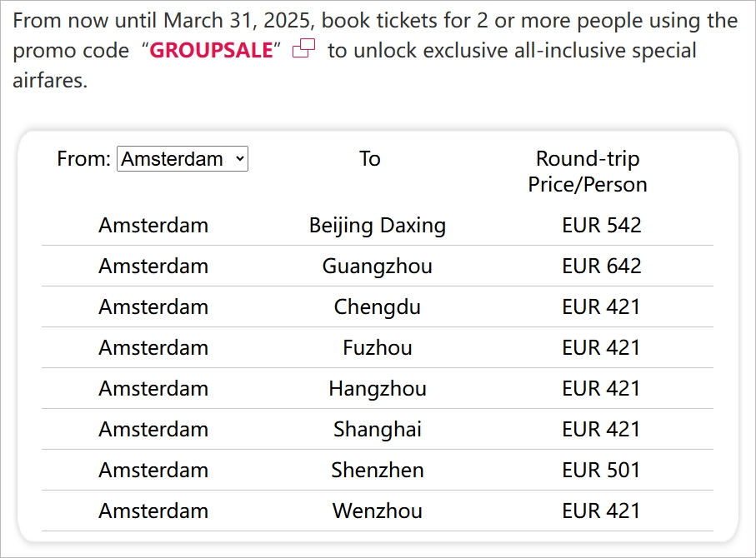Select the Hangzhou destination

point(378,388)
